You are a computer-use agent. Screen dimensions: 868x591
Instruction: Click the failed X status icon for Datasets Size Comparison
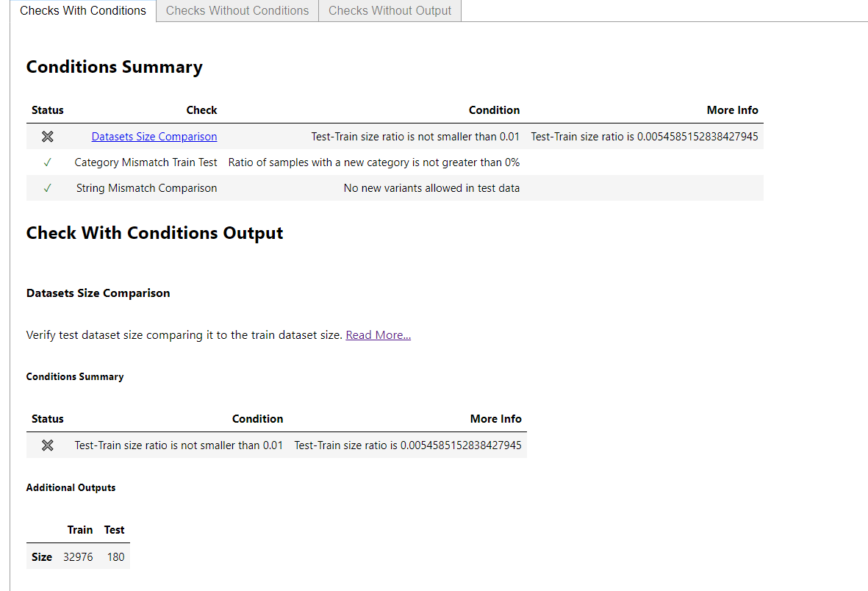pyautogui.click(x=47, y=136)
